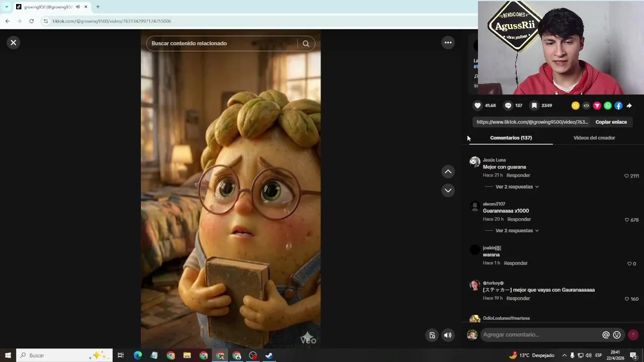Close the TikTok video viewer
The height and width of the screenshot is (362, 644).
click(x=14, y=43)
